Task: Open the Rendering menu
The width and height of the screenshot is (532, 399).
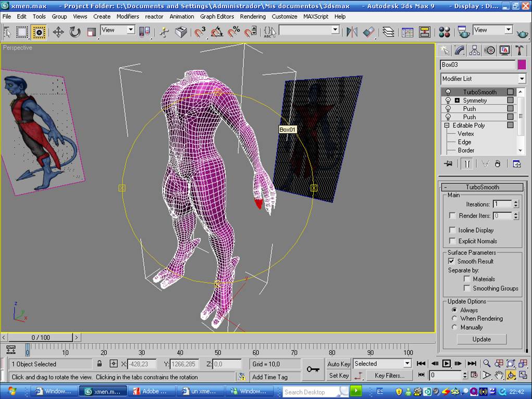Action: pos(253,16)
